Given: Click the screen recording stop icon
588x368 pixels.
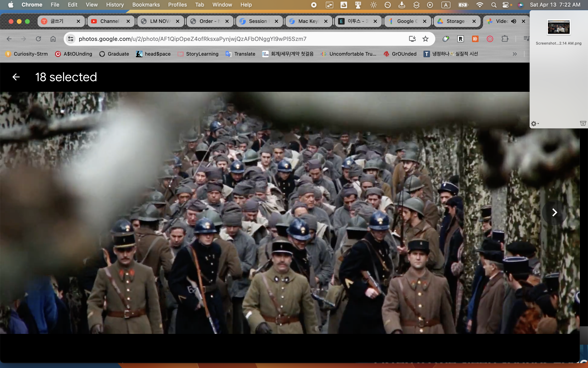Looking at the screenshot, I should (x=314, y=5).
